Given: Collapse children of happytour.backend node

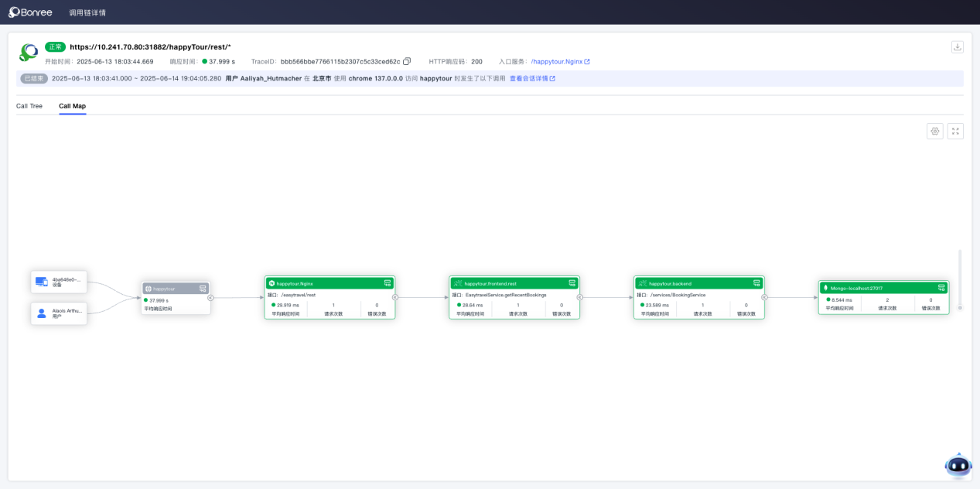Looking at the screenshot, I should pyautogui.click(x=764, y=297).
